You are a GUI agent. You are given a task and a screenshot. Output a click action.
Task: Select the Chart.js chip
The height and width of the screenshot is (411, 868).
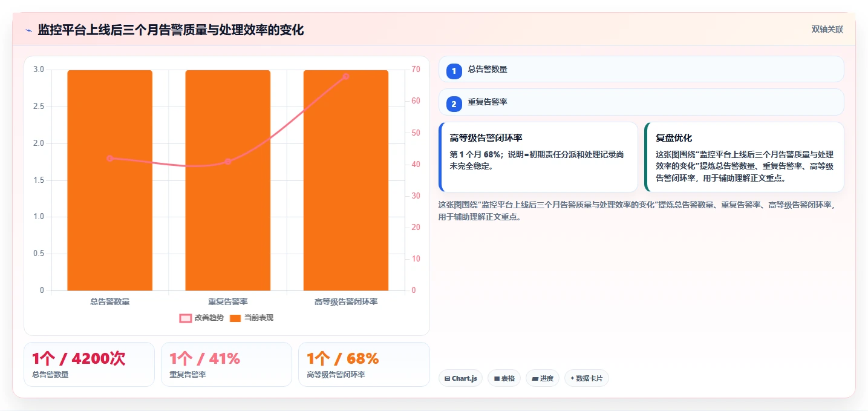(460, 378)
